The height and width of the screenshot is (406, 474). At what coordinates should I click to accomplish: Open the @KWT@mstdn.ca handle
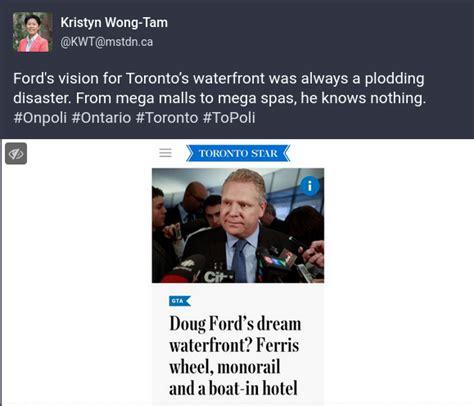click(107, 42)
